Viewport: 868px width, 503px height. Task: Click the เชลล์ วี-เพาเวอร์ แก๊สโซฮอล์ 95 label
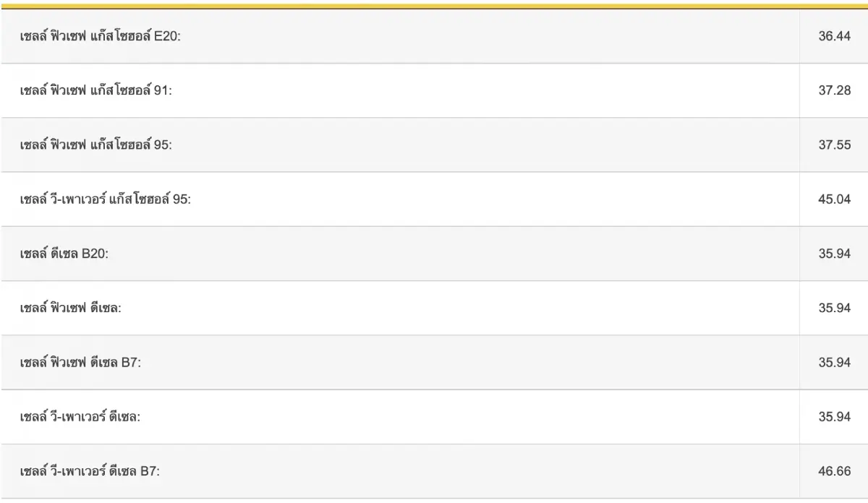point(106,199)
